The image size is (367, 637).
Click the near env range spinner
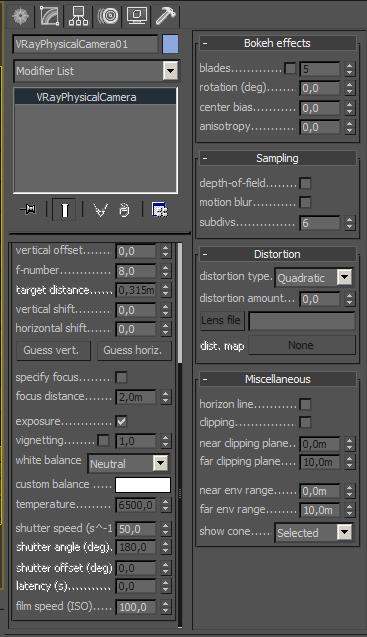coord(349,491)
